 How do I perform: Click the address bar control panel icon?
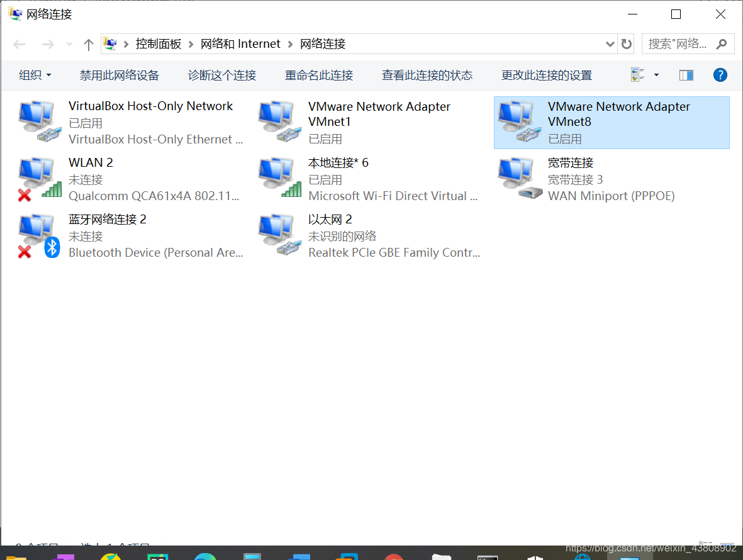point(110,44)
